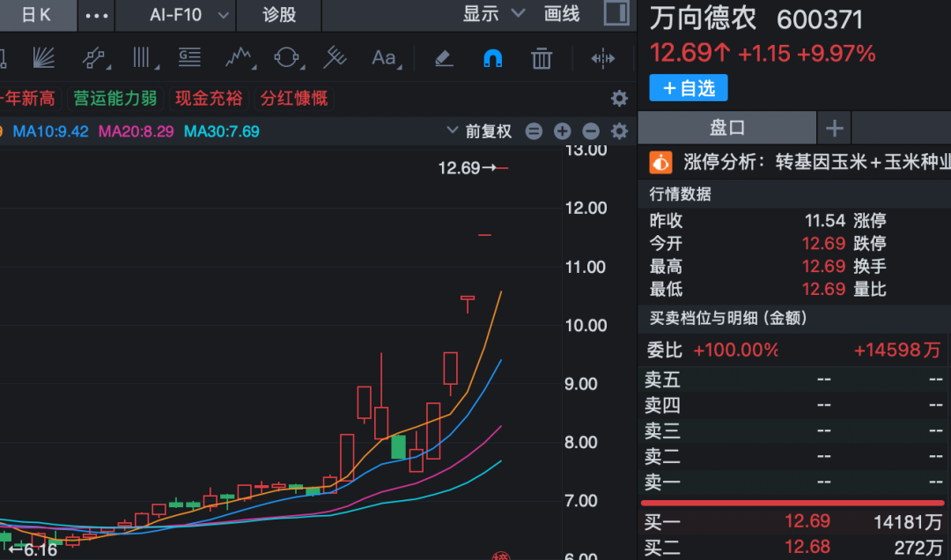Click the 昨收 11.54 value

[x=825, y=220]
